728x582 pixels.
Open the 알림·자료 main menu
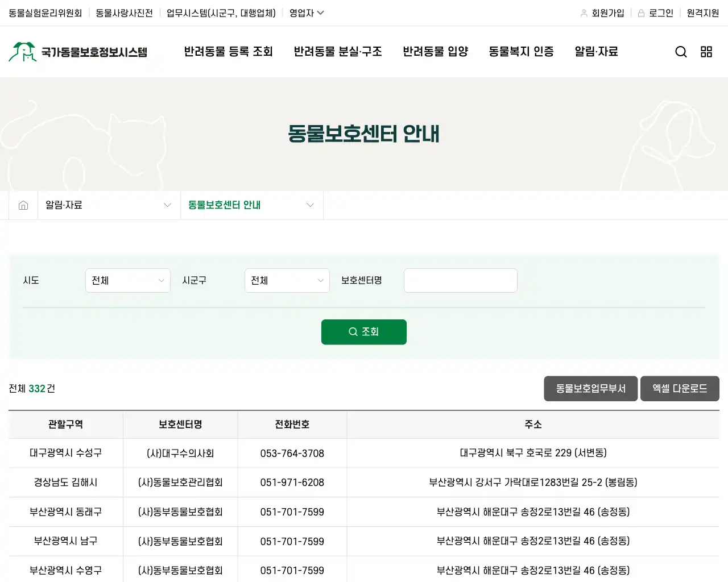(x=596, y=52)
